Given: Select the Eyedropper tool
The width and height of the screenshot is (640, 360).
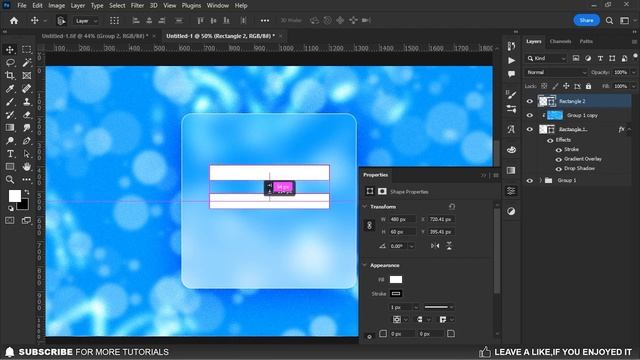Looking at the screenshot, I should click(x=10, y=89).
